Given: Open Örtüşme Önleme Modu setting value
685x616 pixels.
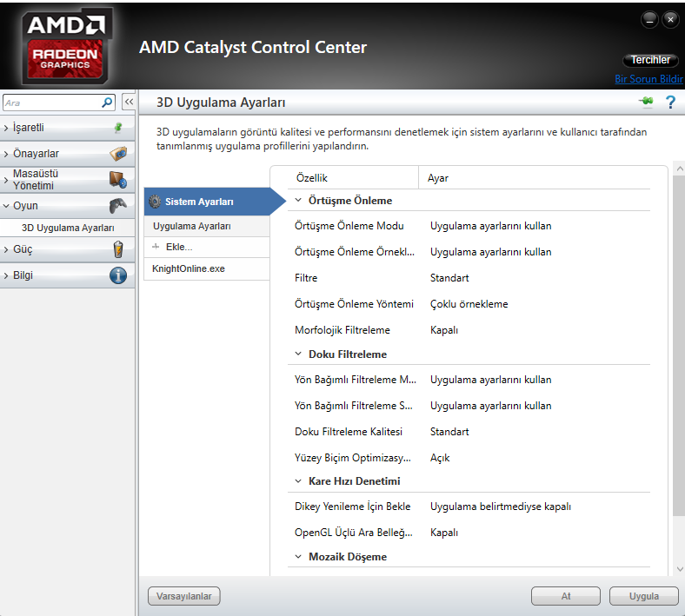Looking at the screenshot, I should (x=490, y=226).
